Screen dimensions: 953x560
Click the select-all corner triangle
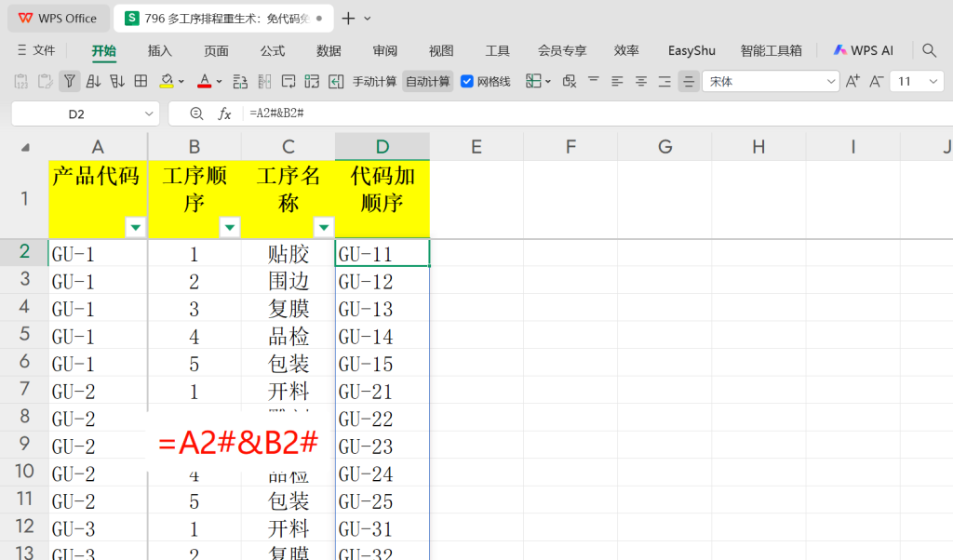25,148
